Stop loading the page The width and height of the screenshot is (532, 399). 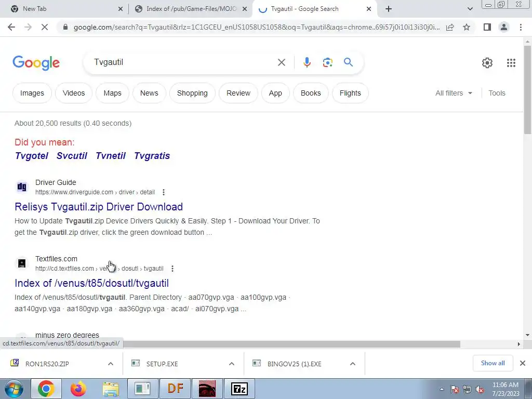45,27
